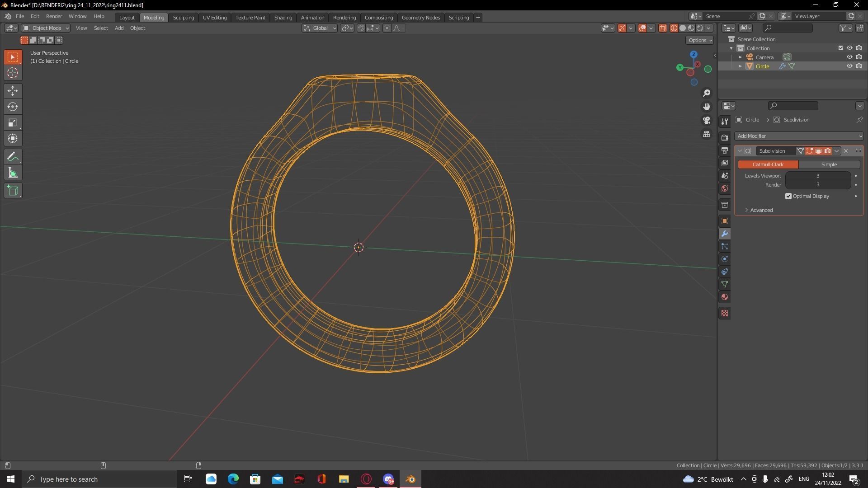This screenshot has height=488, width=868.
Task: Open the Modifier properties wrench tab
Action: tap(725, 234)
